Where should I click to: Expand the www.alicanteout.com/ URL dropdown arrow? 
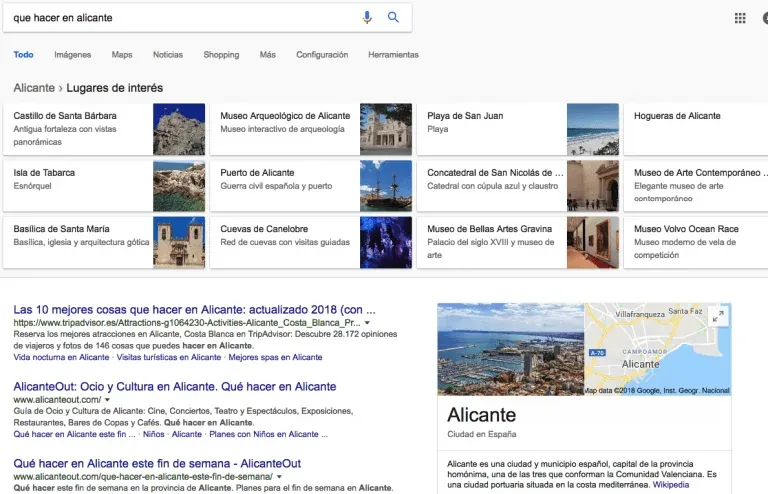point(107,400)
